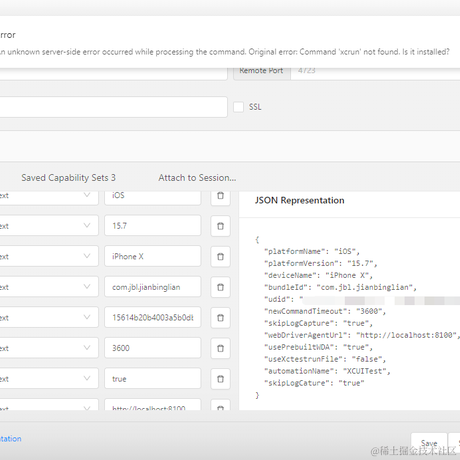The width and height of the screenshot is (460, 460).
Task: Open type dropdown beside com.jbl.jianbinglian value
Action: click(x=49, y=287)
